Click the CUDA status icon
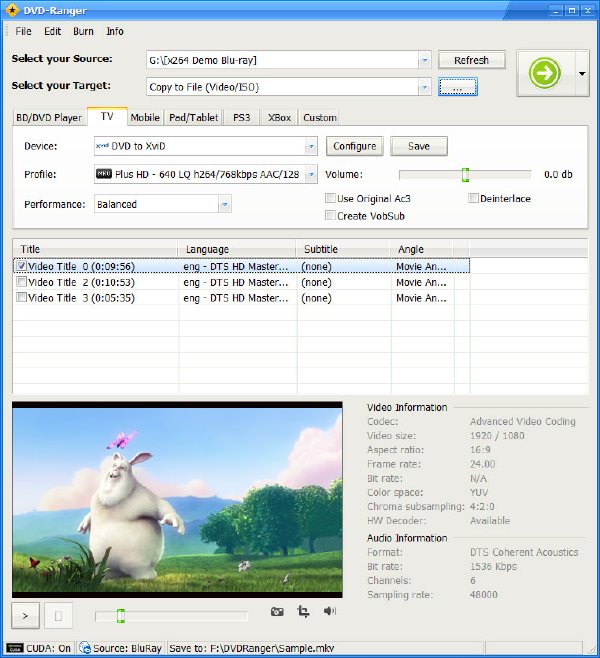 point(14,648)
